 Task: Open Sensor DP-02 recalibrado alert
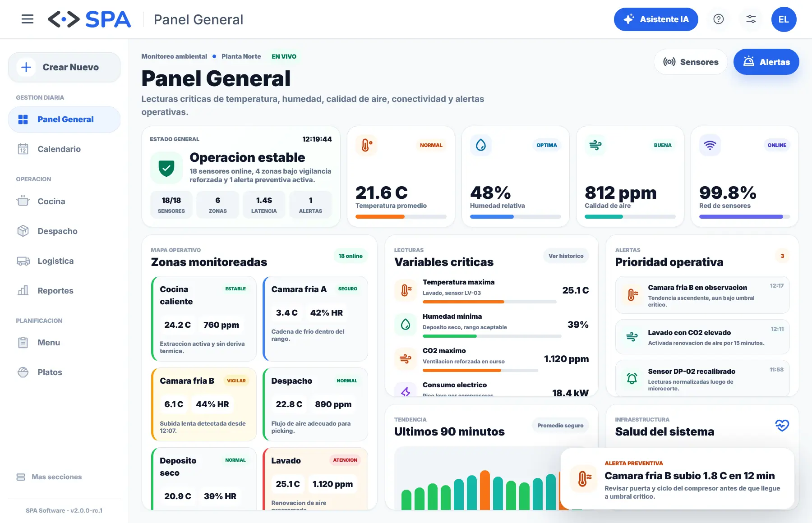pyautogui.click(x=702, y=378)
